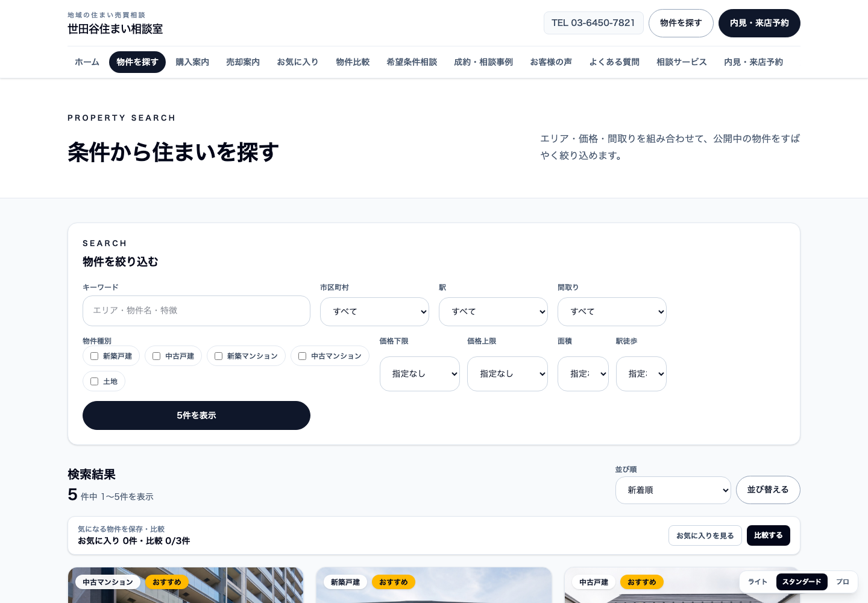Screen dimensions: 868x603
Task: Open よくある質問 in the nav
Action: pyautogui.click(x=614, y=62)
